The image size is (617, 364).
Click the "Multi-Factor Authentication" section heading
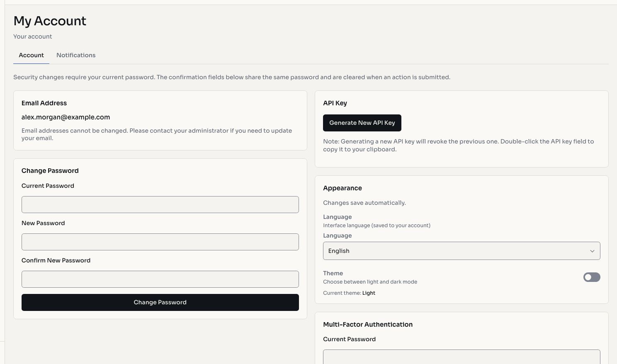[x=368, y=325]
